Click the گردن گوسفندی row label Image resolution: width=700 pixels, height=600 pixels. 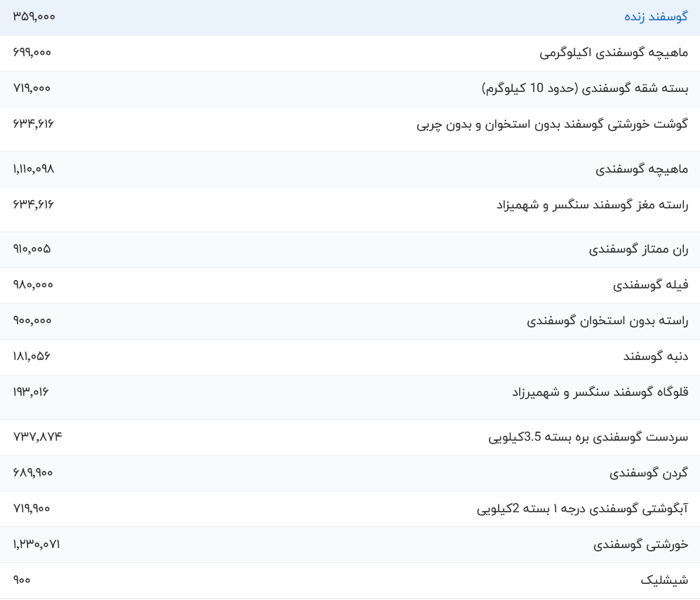(x=649, y=473)
